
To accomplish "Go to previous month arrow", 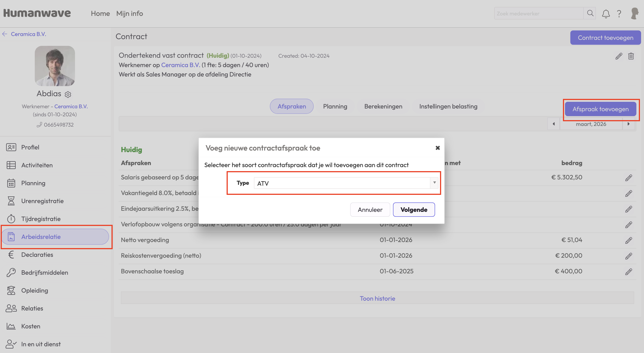I will point(554,124).
